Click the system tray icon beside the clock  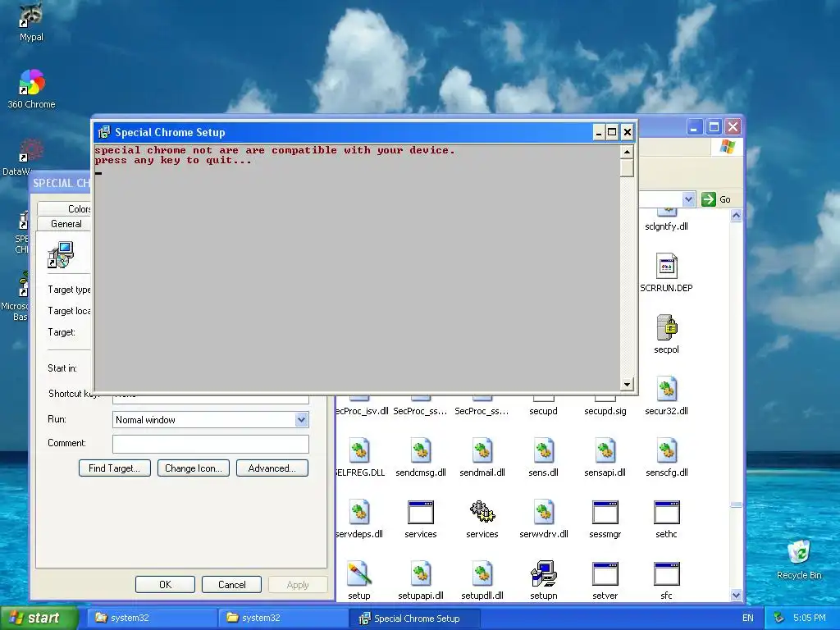(779, 618)
